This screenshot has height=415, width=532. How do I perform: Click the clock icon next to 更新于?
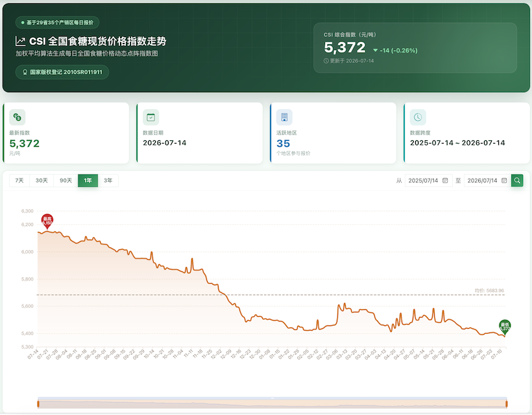click(x=326, y=61)
